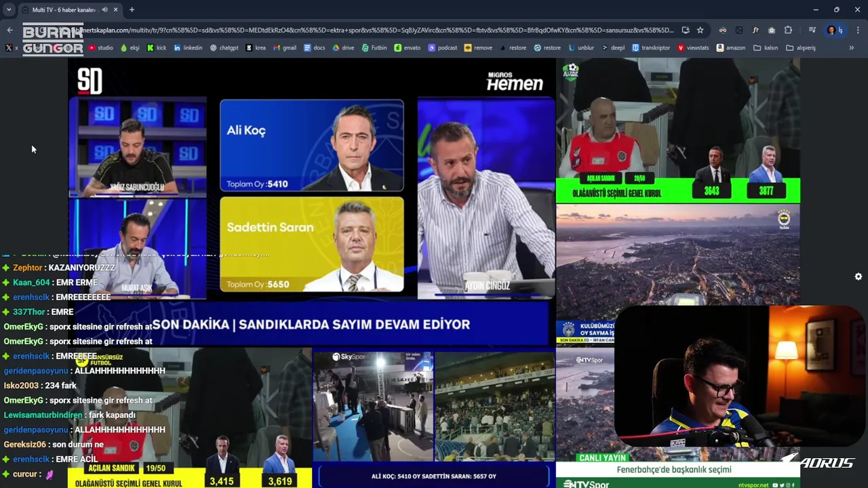Open the Extensions puzzle-piece menu
868x488 pixels.
point(788,30)
